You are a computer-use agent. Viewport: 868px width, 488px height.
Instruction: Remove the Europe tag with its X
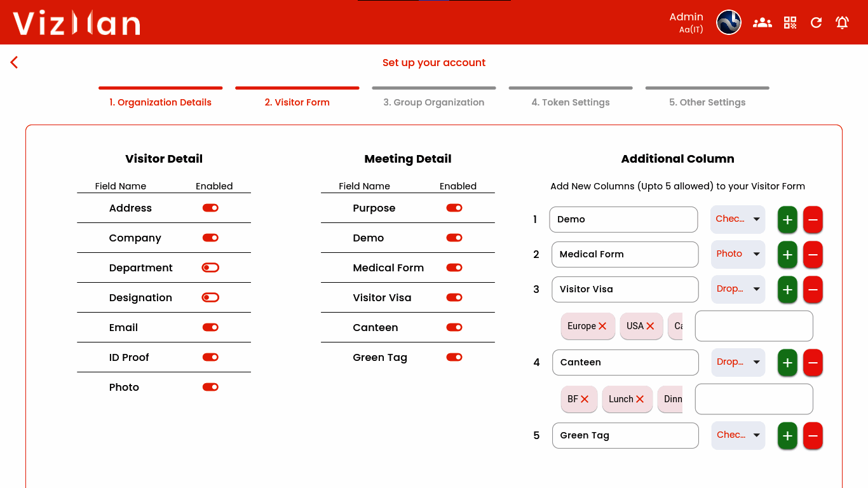602,326
